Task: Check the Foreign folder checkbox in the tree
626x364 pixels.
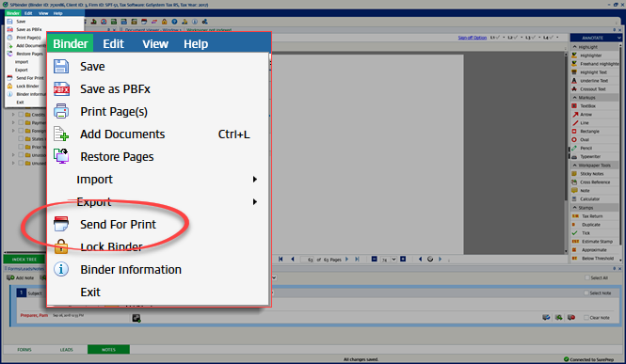Action: (21, 131)
